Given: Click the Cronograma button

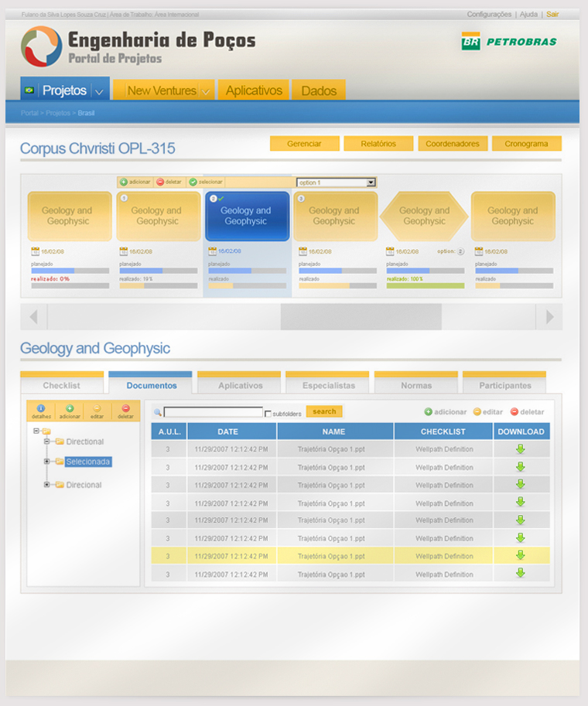Looking at the screenshot, I should click(x=527, y=144).
